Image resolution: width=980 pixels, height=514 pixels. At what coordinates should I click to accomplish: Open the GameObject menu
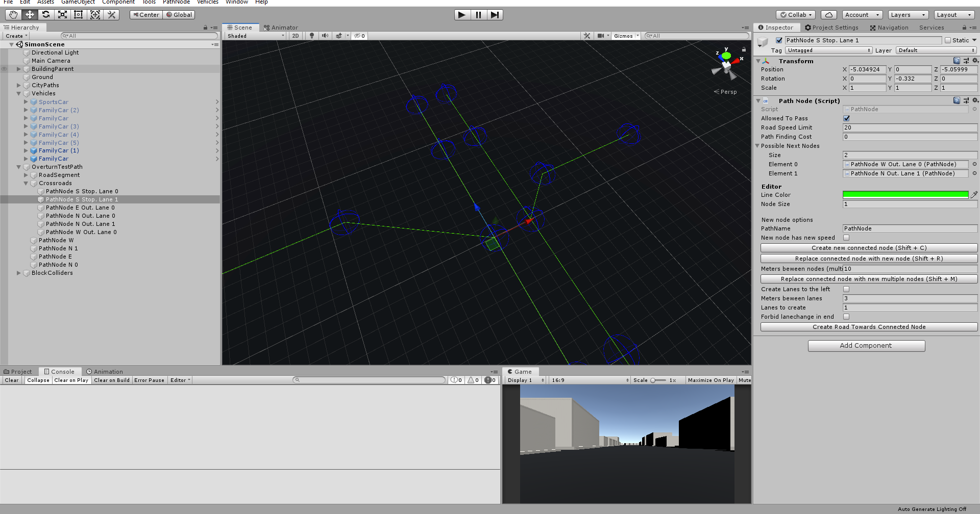point(78,2)
